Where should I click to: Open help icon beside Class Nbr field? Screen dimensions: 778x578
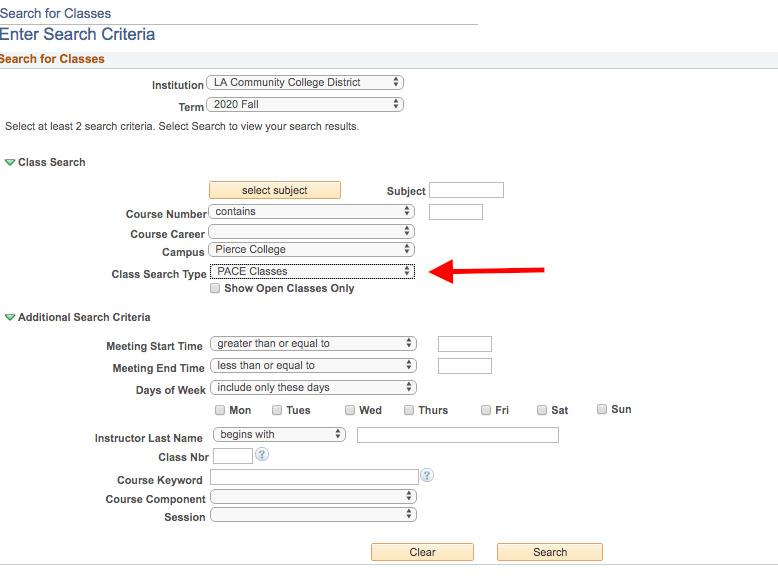click(x=262, y=454)
